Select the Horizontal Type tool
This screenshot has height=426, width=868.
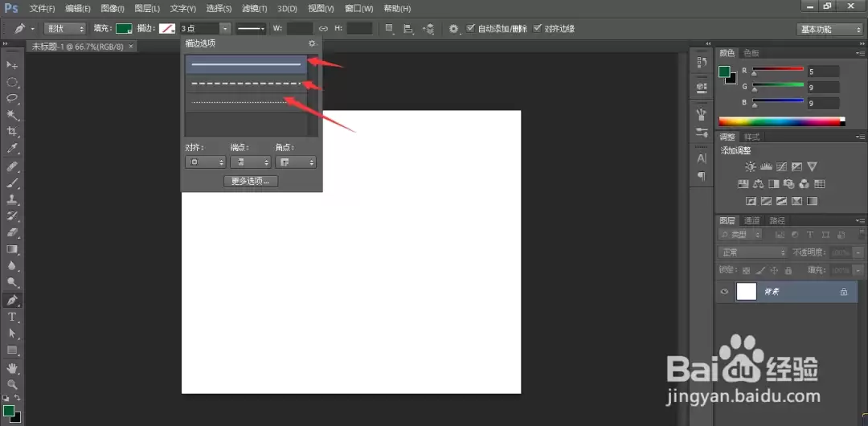[11, 317]
